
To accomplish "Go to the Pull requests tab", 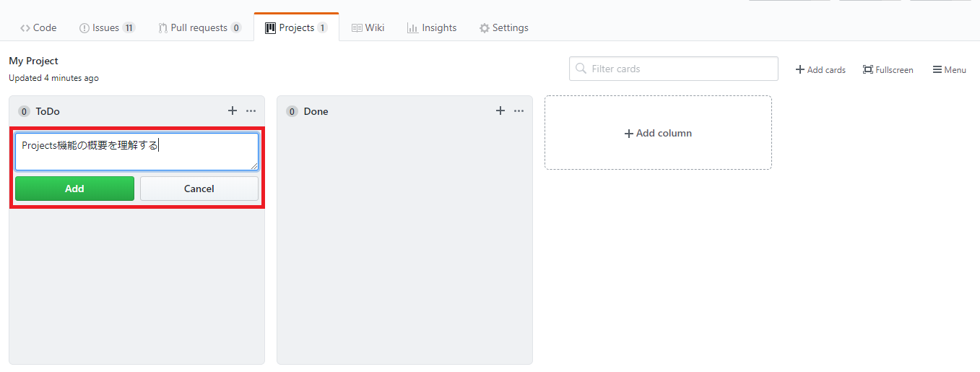I will (199, 27).
